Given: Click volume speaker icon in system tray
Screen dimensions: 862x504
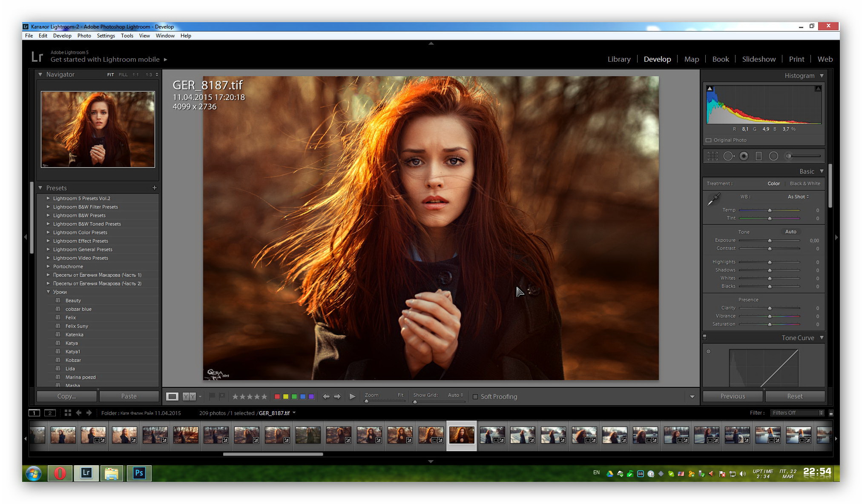Looking at the screenshot, I should 743,473.
